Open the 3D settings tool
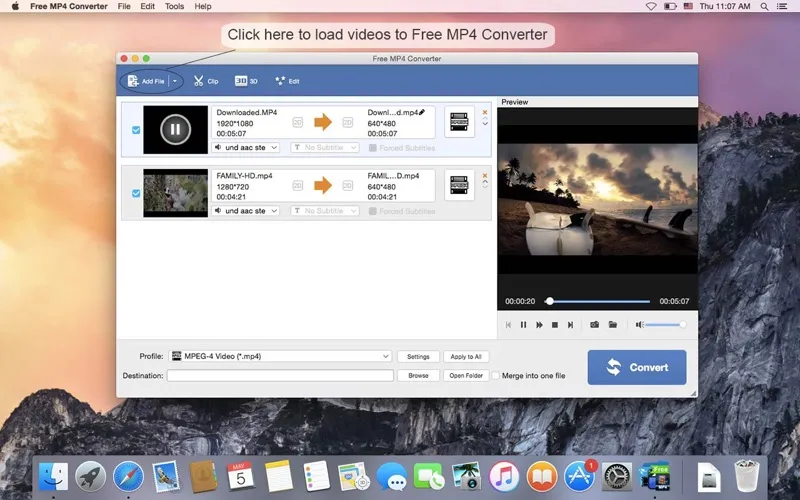800x500 pixels. 246,81
